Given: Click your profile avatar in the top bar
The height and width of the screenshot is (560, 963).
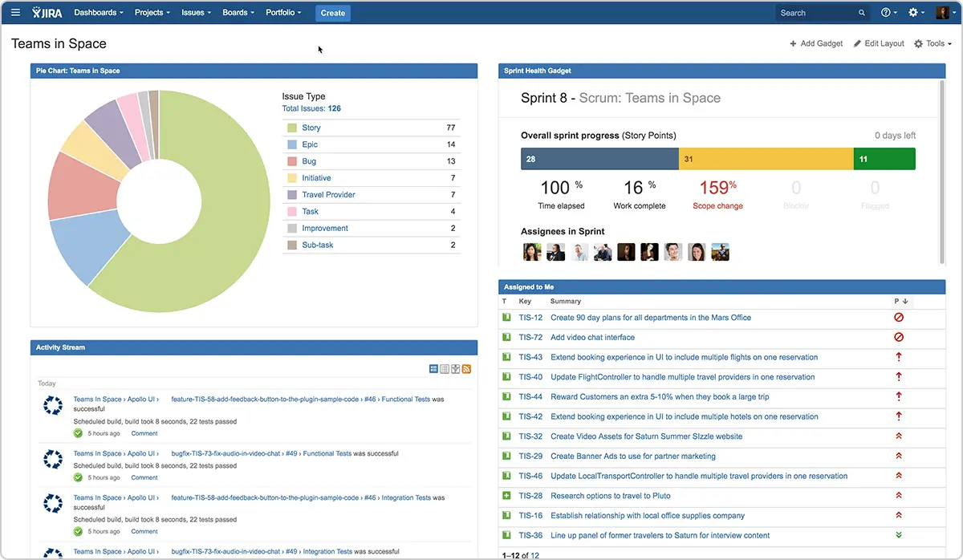Looking at the screenshot, I should click(941, 13).
